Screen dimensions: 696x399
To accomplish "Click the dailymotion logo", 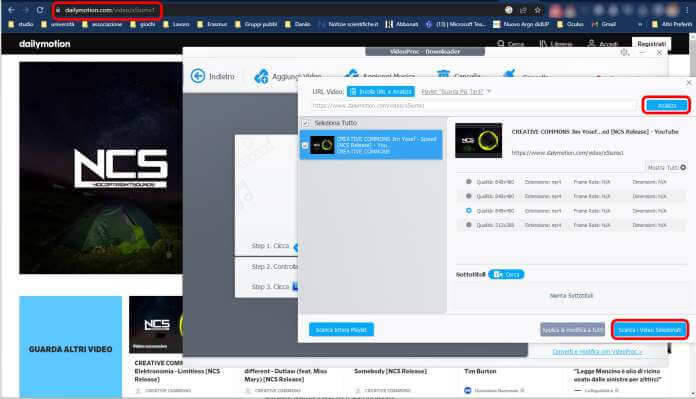I will click(x=44, y=44).
